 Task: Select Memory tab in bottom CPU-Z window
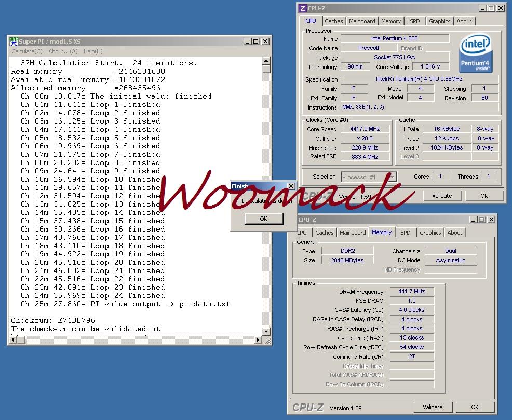(x=381, y=232)
